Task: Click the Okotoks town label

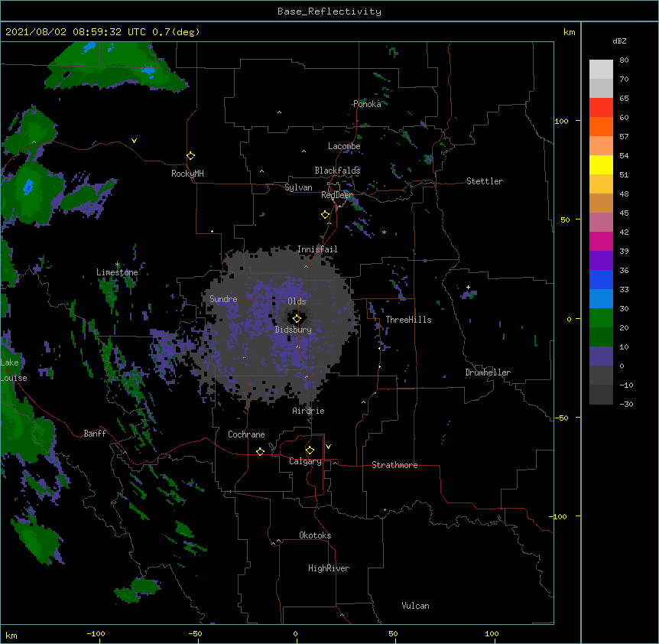Action: tap(315, 535)
